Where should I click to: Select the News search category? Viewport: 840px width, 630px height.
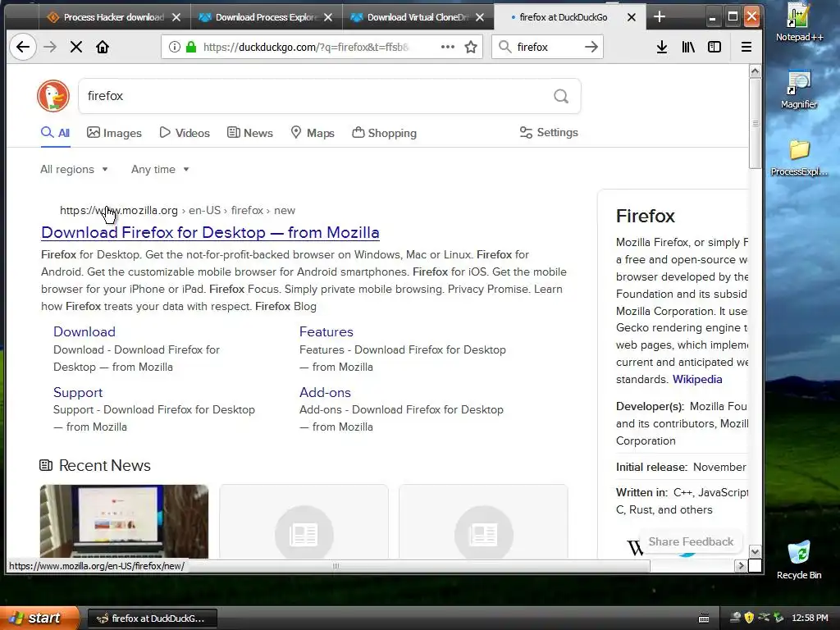[x=250, y=133]
